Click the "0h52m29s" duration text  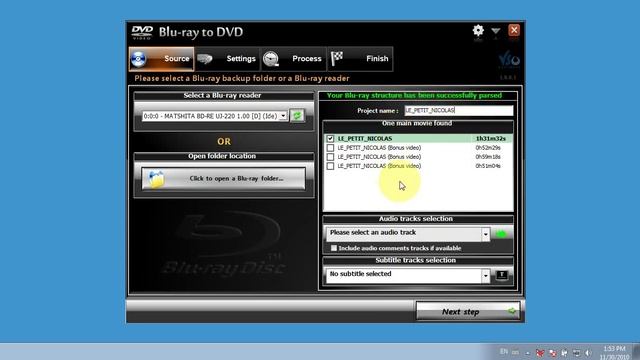[488, 148]
